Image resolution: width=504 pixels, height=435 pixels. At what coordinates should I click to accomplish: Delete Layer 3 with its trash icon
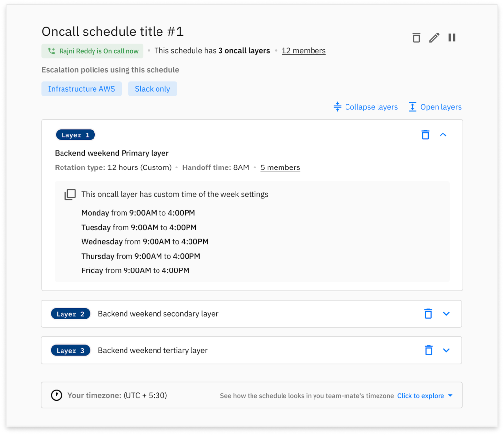tap(428, 350)
